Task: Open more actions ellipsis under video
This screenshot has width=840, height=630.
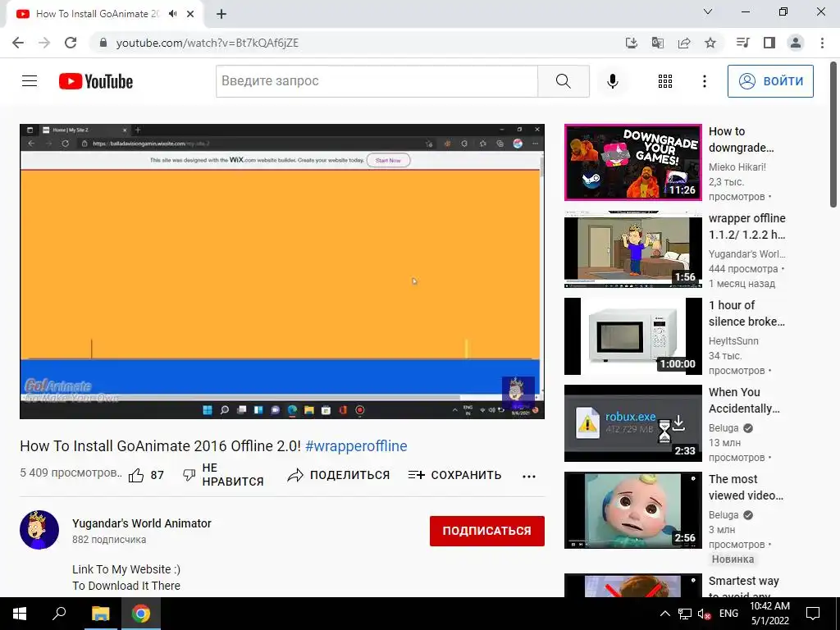Action: pyautogui.click(x=529, y=477)
